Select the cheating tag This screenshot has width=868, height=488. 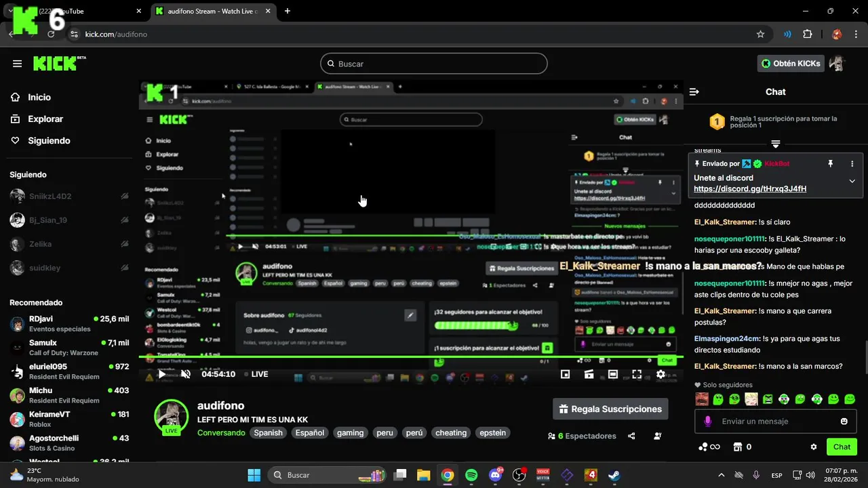(451, 432)
